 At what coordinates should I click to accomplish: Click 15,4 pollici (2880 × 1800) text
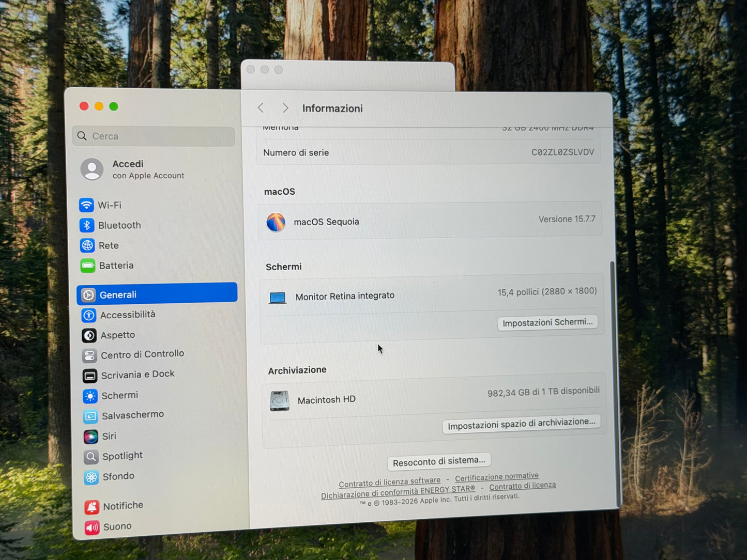point(547,292)
